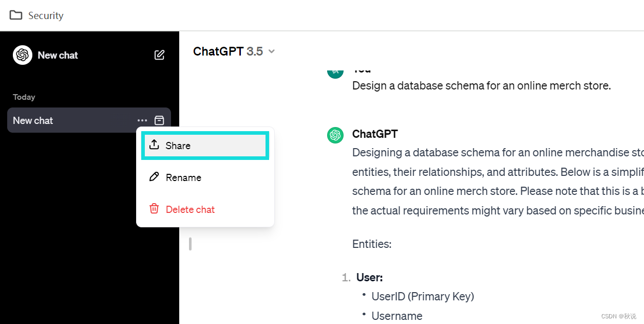The width and height of the screenshot is (644, 324).
Task: Click the Today section heading
Action: click(24, 97)
